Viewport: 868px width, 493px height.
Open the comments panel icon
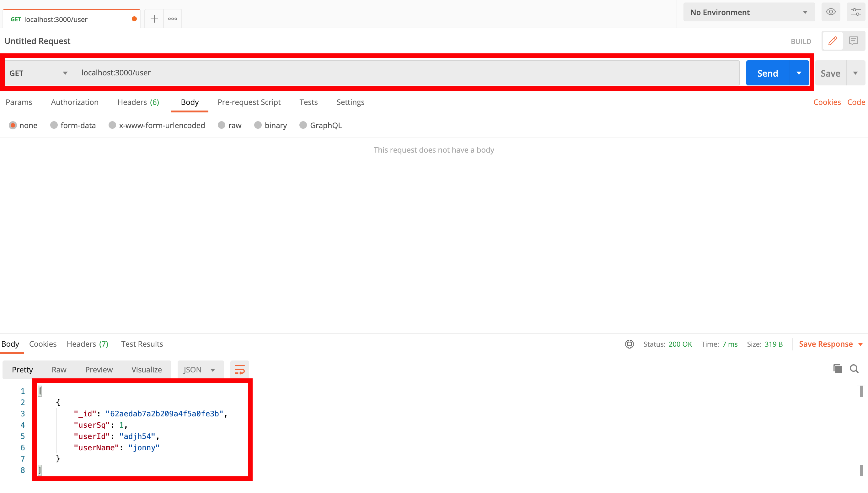[x=854, y=41]
